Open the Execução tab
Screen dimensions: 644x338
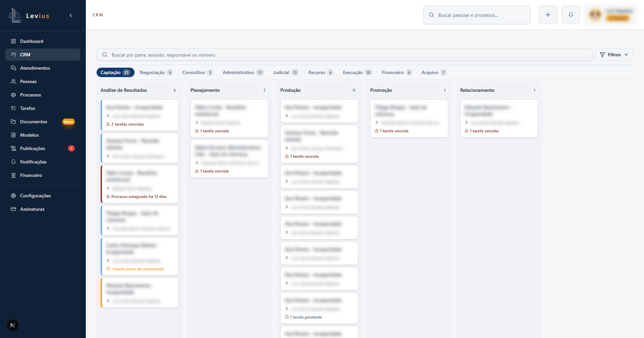point(358,72)
